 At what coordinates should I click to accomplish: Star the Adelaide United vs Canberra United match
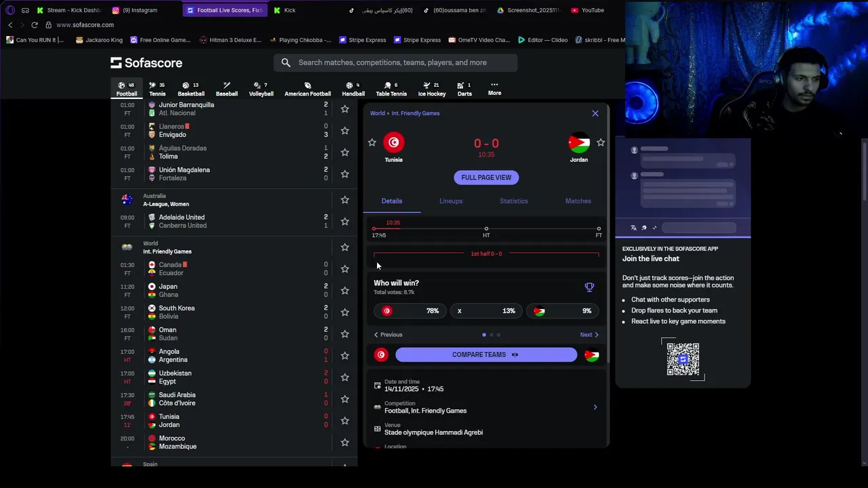pyautogui.click(x=344, y=222)
